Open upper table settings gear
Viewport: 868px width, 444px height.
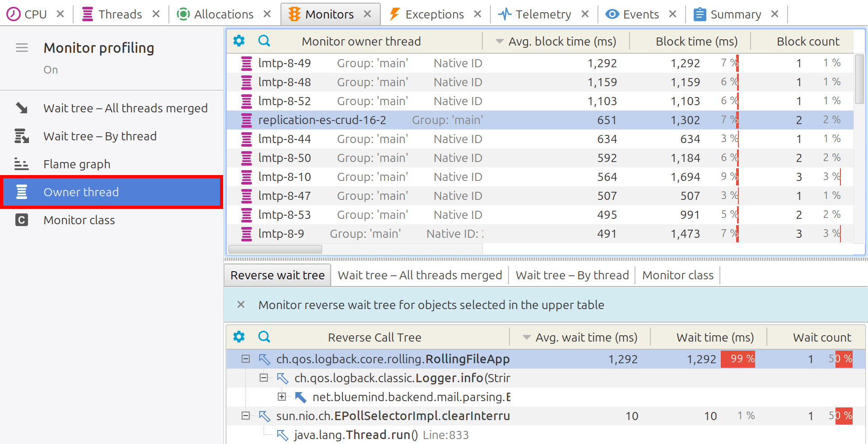pos(239,41)
